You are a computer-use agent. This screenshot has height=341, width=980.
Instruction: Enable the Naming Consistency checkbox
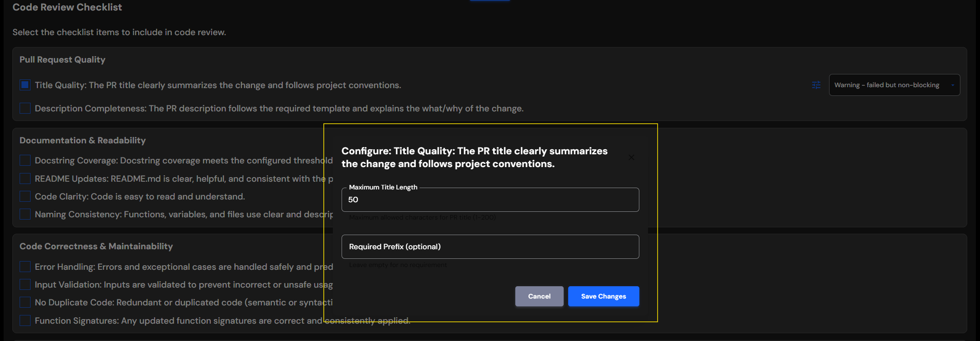point(25,214)
